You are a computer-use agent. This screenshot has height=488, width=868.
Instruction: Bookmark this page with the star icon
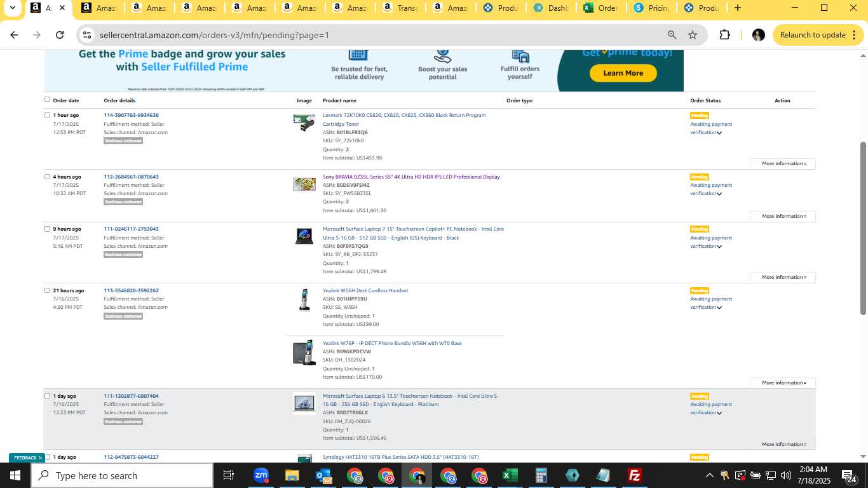693,35
